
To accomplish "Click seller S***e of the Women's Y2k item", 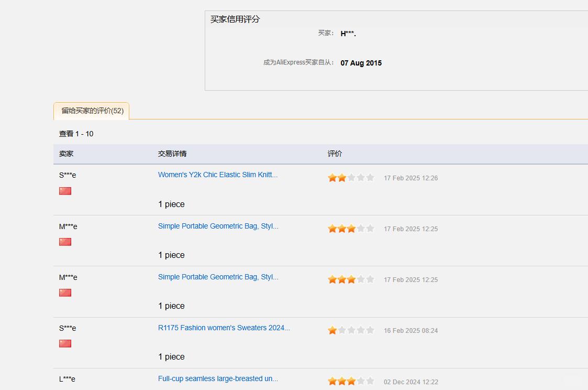I will pos(68,175).
